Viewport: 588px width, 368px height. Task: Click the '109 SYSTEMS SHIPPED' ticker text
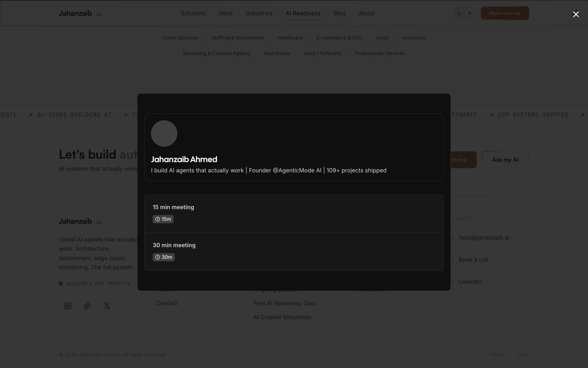click(533, 115)
